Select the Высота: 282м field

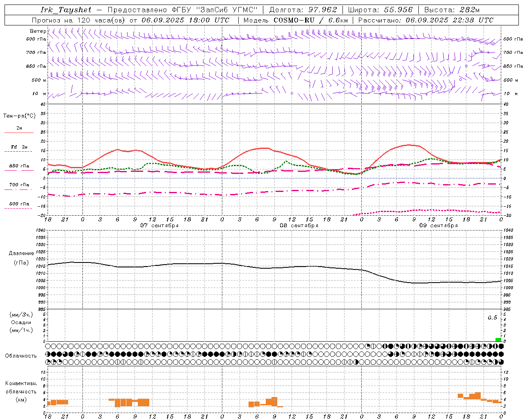click(452, 10)
